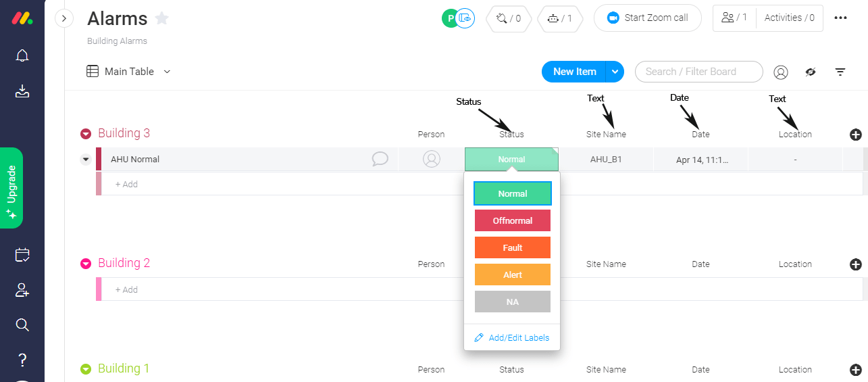Collapse the Building 3 group
This screenshot has height=382, width=868.
coord(86,134)
